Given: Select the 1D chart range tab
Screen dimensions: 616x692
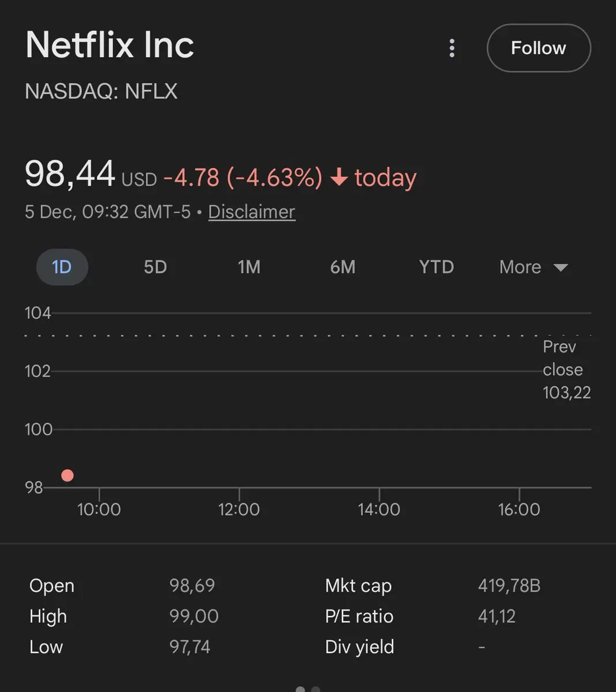Looking at the screenshot, I should (x=62, y=267).
